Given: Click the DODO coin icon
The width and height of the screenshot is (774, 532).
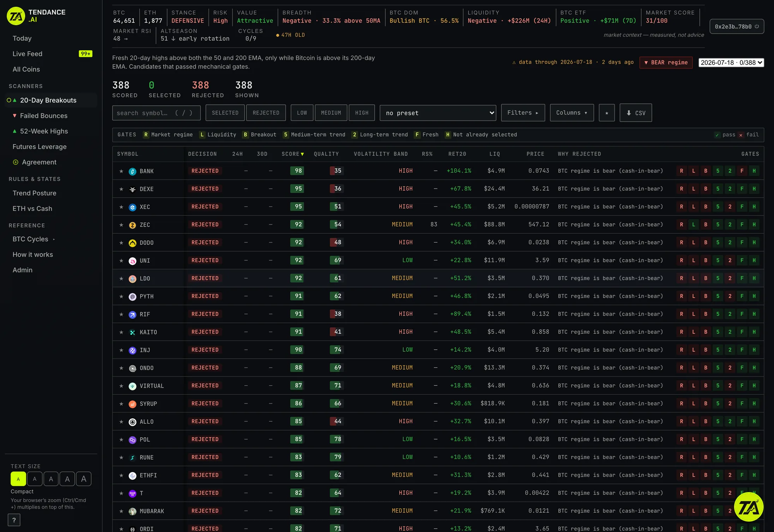Looking at the screenshot, I should tap(132, 243).
